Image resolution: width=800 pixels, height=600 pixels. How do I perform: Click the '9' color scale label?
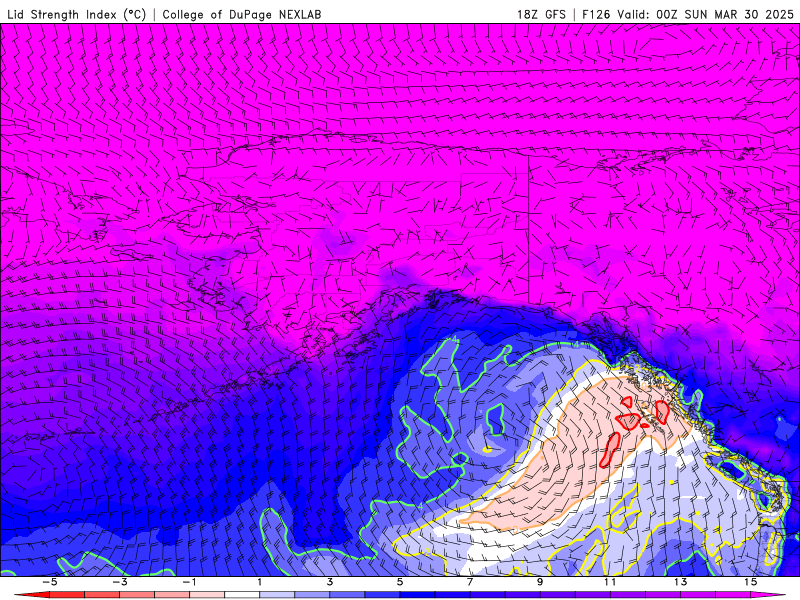point(540,582)
